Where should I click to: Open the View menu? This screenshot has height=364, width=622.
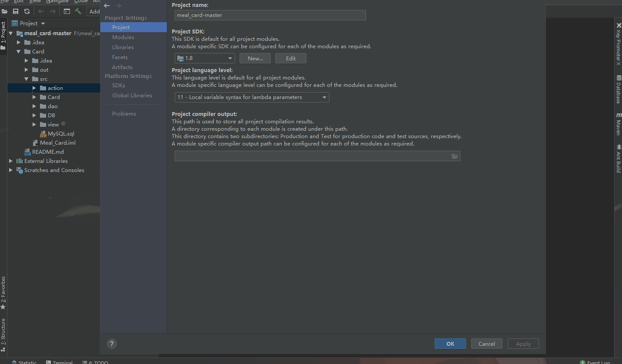tap(35, 2)
